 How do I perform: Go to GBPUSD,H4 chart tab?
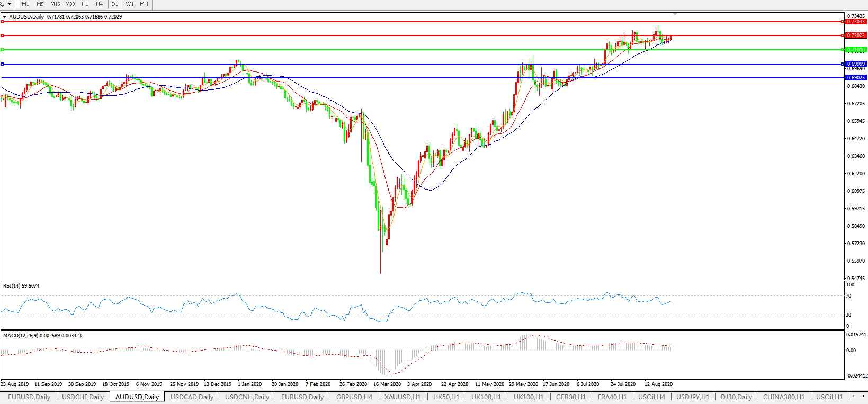354,397
